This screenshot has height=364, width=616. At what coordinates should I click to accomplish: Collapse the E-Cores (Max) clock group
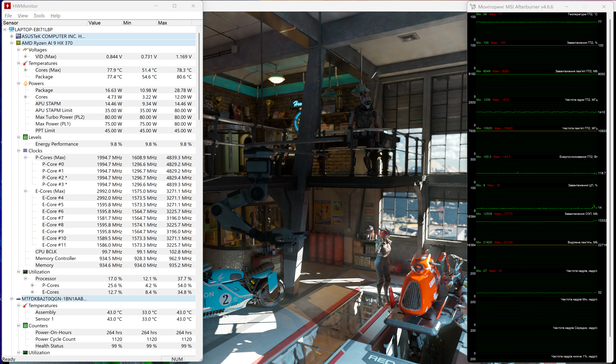(x=25, y=191)
